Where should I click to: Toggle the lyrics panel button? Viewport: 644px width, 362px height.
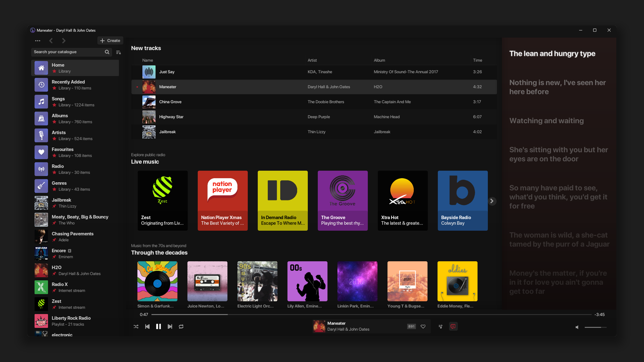pos(453,326)
